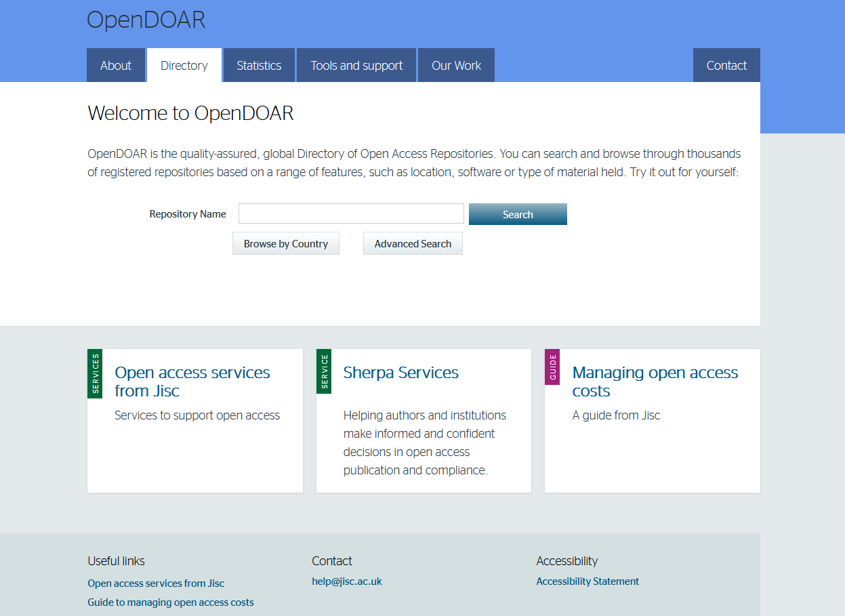
Task: Focus the Repository Name input field
Action: [351, 214]
